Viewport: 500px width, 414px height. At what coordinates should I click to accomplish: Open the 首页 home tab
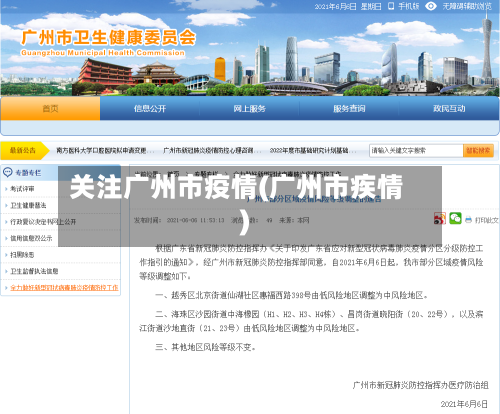(50, 108)
